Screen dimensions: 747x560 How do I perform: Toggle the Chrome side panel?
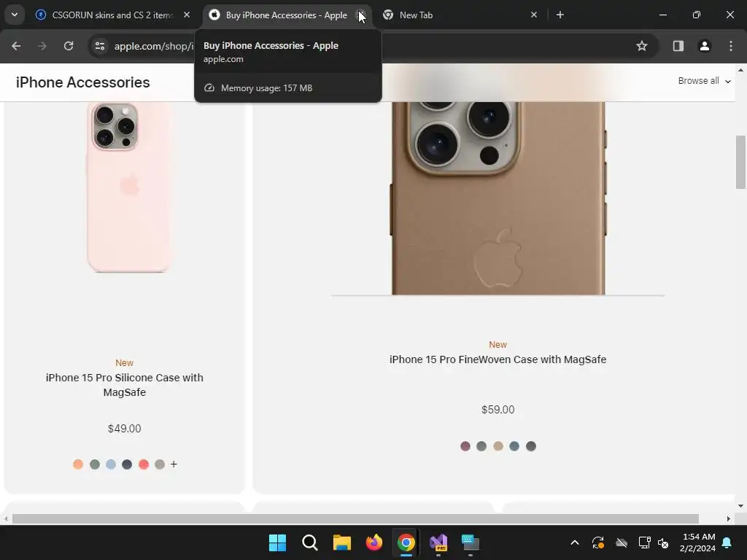tap(678, 46)
